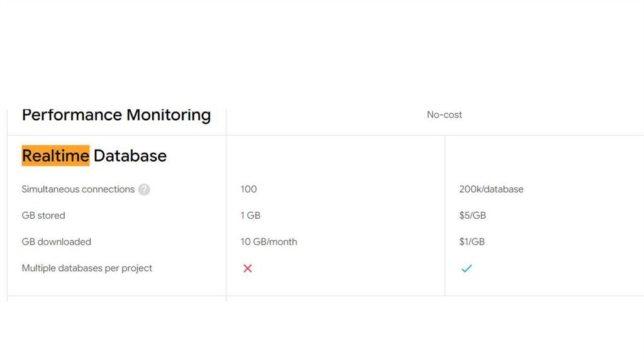644x361 pixels.
Task: Click the Performance Monitoring heading
Action: (116, 115)
